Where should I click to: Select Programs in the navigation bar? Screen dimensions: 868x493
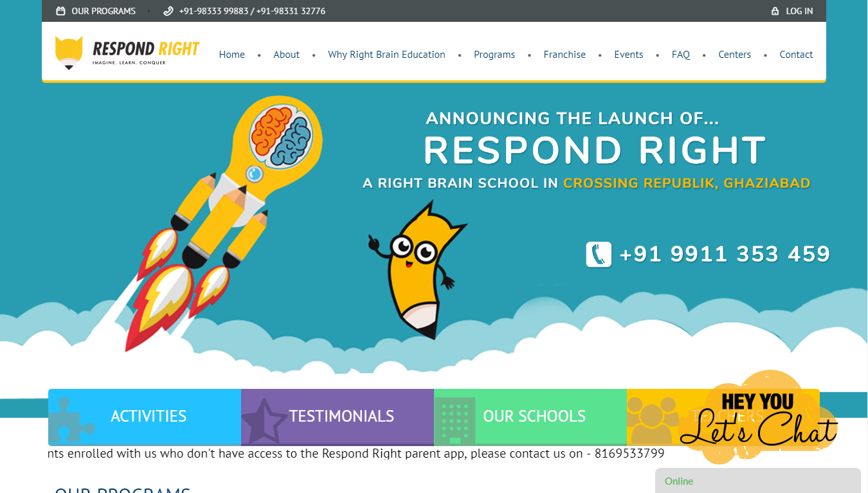point(494,55)
